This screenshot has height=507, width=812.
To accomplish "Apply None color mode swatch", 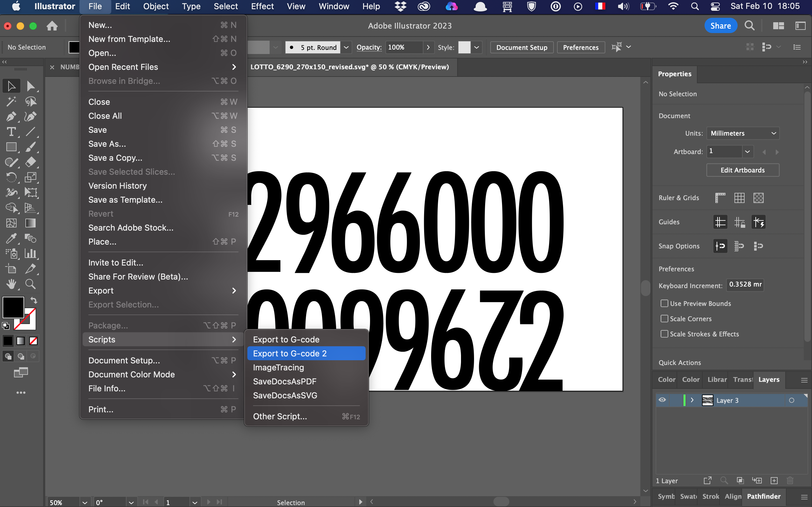I will pyautogui.click(x=33, y=341).
